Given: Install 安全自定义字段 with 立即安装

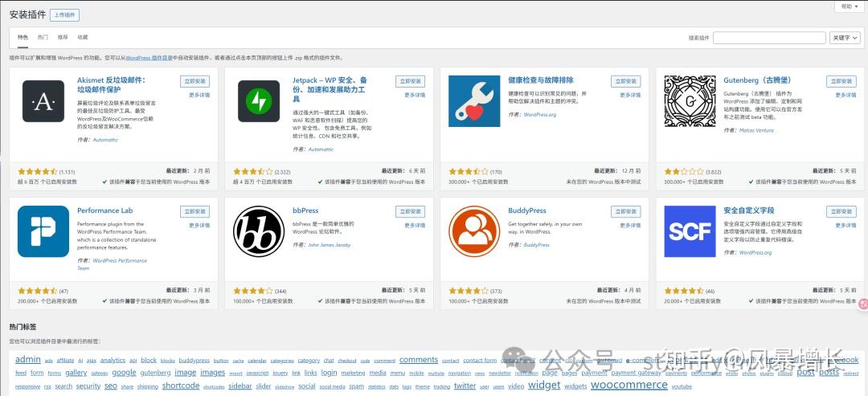Looking at the screenshot, I should [841, 211].
